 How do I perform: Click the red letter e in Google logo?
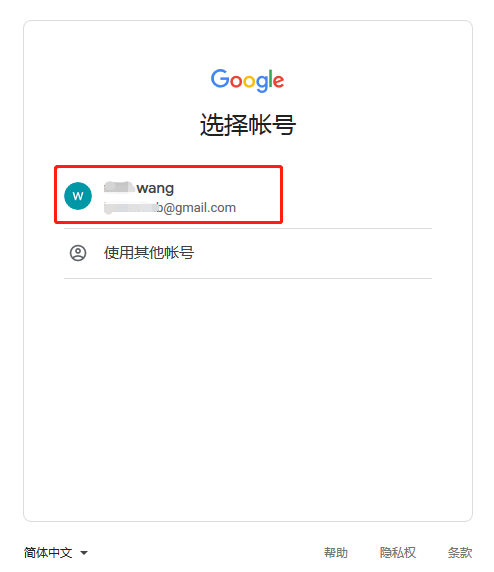click(279, 81)
